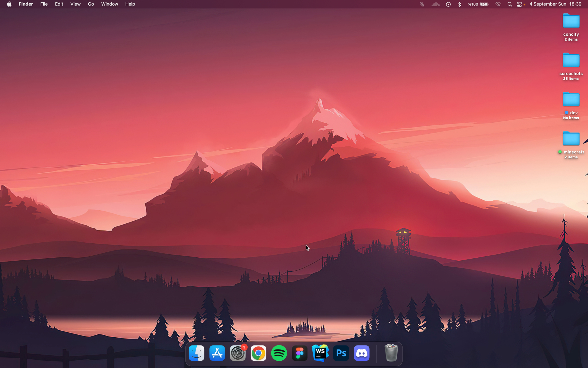
Task: Open WebStorm from the Dock
Action: coord(320,353)
